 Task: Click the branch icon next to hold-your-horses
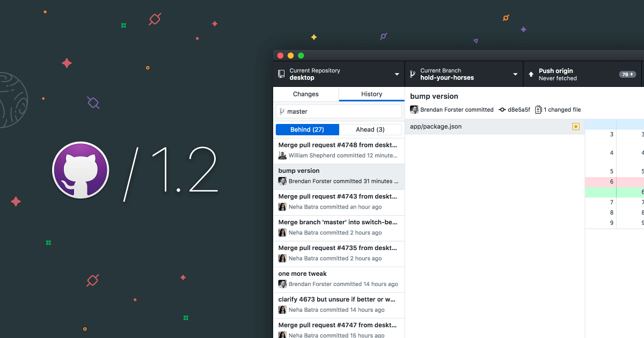tap(412, 74)
